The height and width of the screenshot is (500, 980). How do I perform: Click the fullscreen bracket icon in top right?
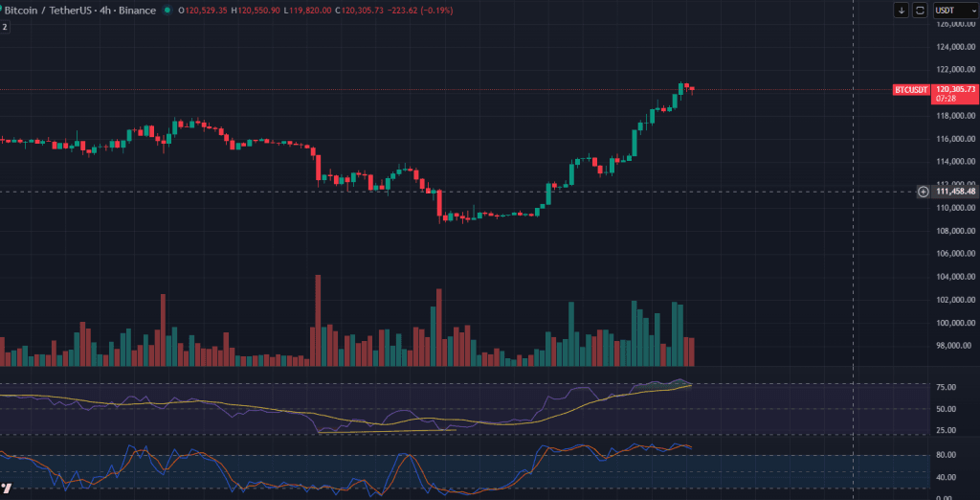pos(920,10)
